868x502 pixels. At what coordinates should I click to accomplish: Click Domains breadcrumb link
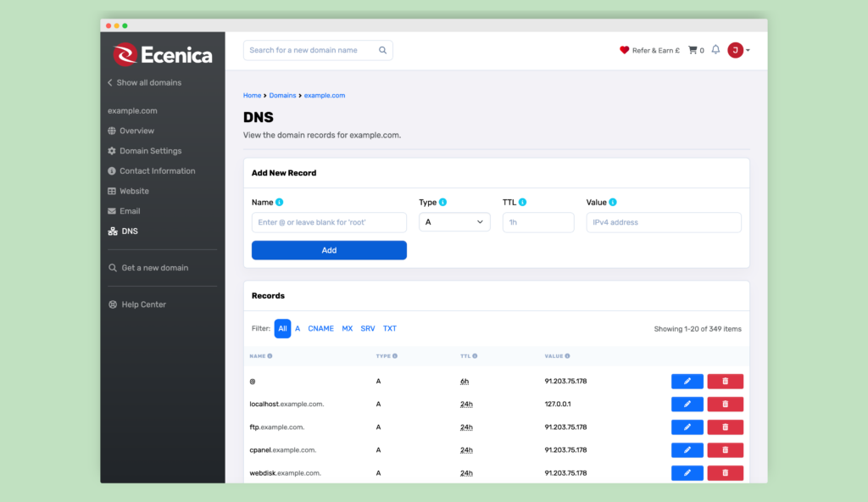tap(282, 95)
